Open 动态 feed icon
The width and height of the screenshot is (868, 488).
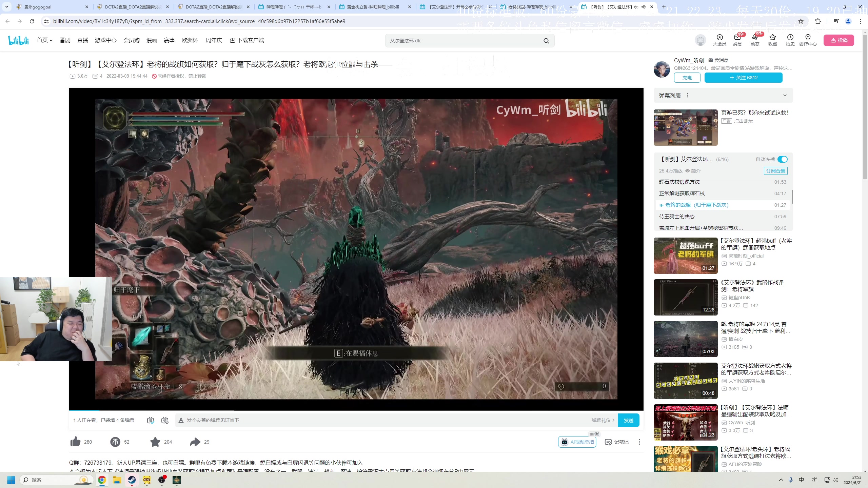point(755,40)
